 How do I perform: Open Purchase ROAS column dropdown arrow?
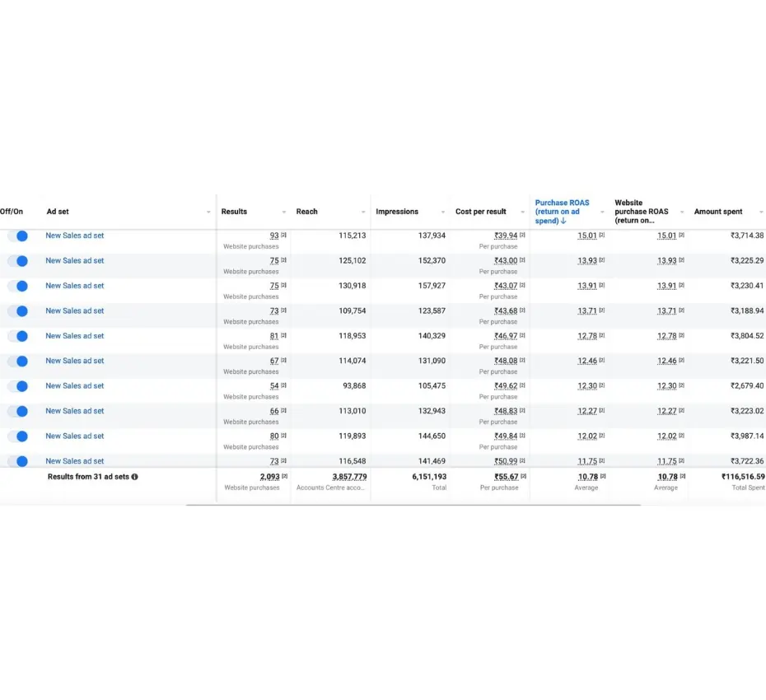pos(602,212)
